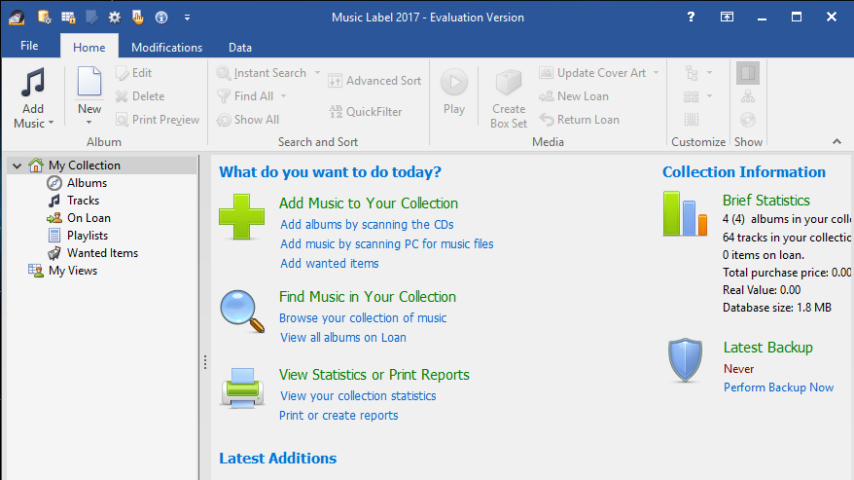
Task: Click Perform Backup Now link
Action: 778,387
